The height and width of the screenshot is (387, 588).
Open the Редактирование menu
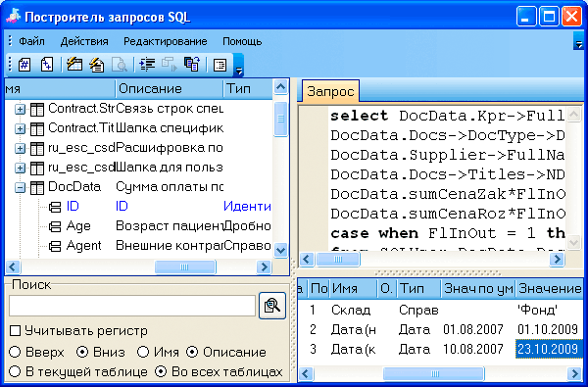tap(166, 41)
